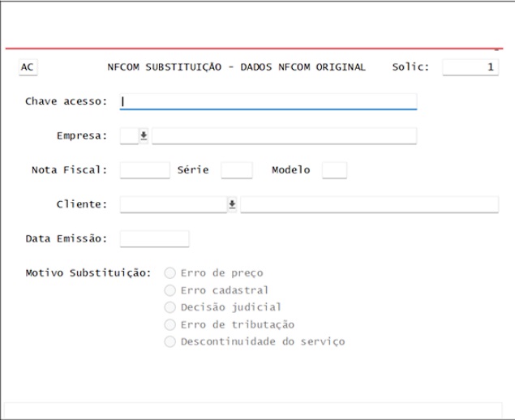
Task: Click the Modelo label
Action: (291, 170)
